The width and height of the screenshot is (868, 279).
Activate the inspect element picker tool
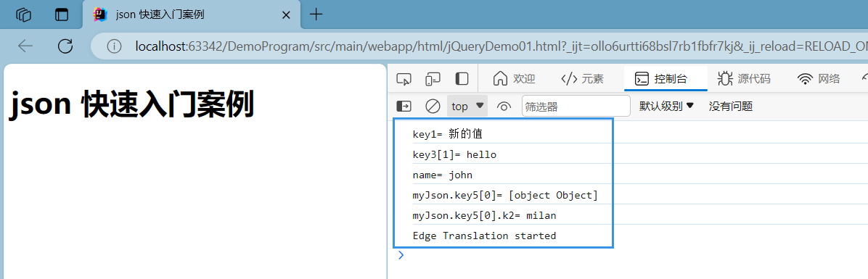[404, 79]
